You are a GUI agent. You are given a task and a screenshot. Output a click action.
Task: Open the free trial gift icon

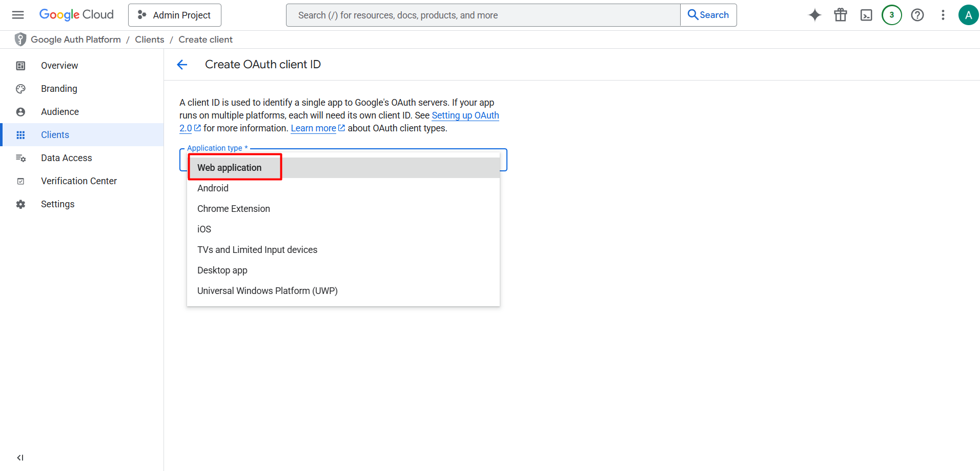pyautogui.click(x=841, y=15)
